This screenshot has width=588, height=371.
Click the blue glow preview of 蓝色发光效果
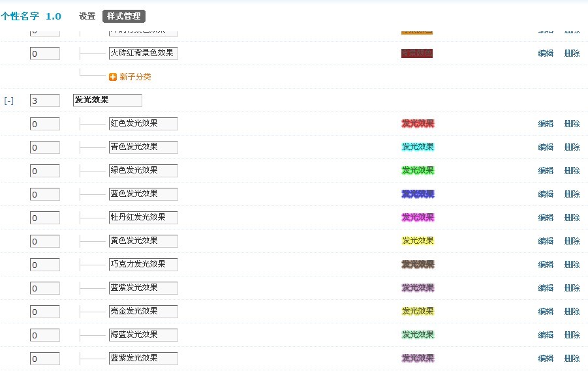[x=418, y=194]
